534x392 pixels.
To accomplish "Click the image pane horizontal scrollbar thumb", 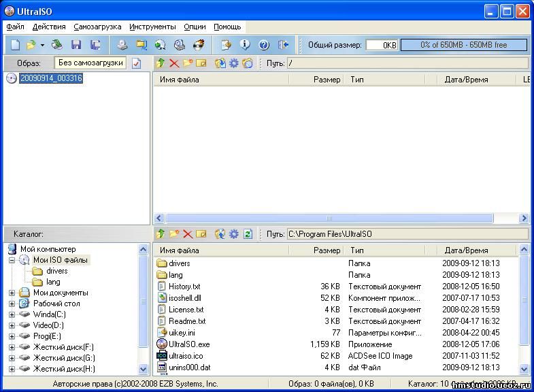I will point(329,218).
